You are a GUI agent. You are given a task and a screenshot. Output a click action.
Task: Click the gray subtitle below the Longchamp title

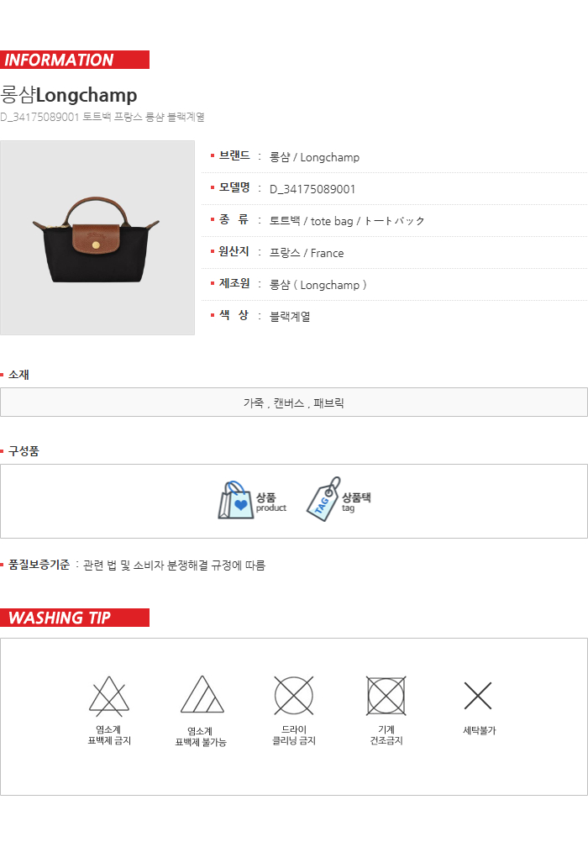point(102,118)
